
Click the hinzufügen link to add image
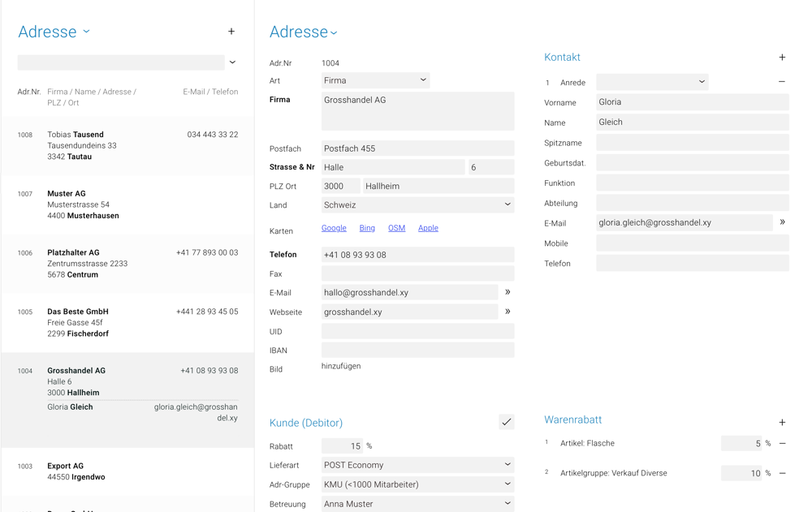coord(341,366)
